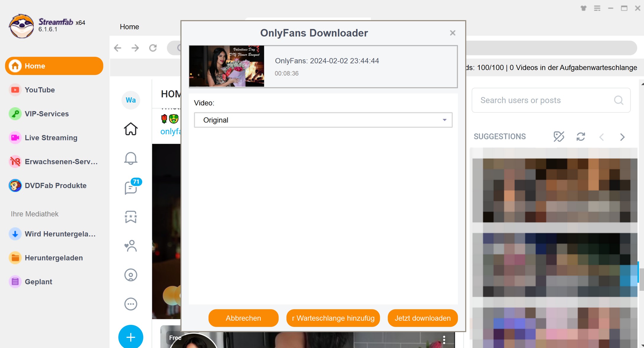Screen dimensions: 644x348
Task: Click Erwachsenen-Services icon in sidebar
Action: 15,162
